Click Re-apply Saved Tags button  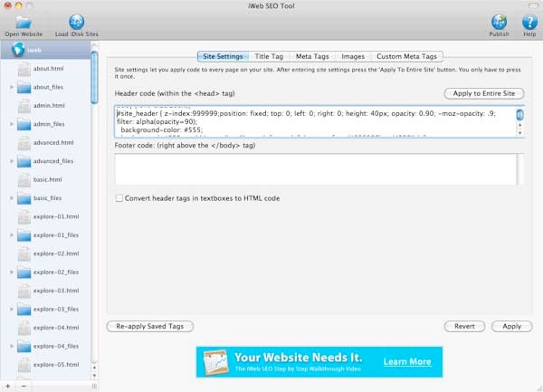(x=150, y=326)
